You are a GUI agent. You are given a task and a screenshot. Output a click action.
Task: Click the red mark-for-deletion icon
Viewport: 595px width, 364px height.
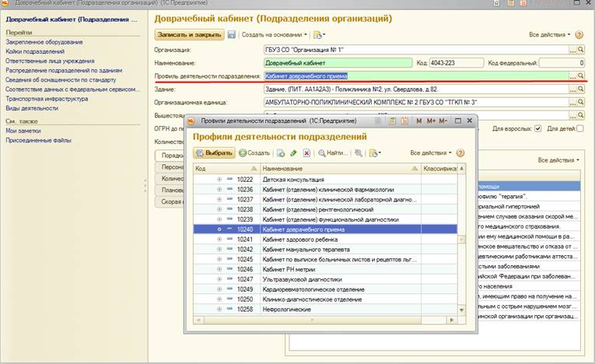pyautogui.click(x=306, y=153)
